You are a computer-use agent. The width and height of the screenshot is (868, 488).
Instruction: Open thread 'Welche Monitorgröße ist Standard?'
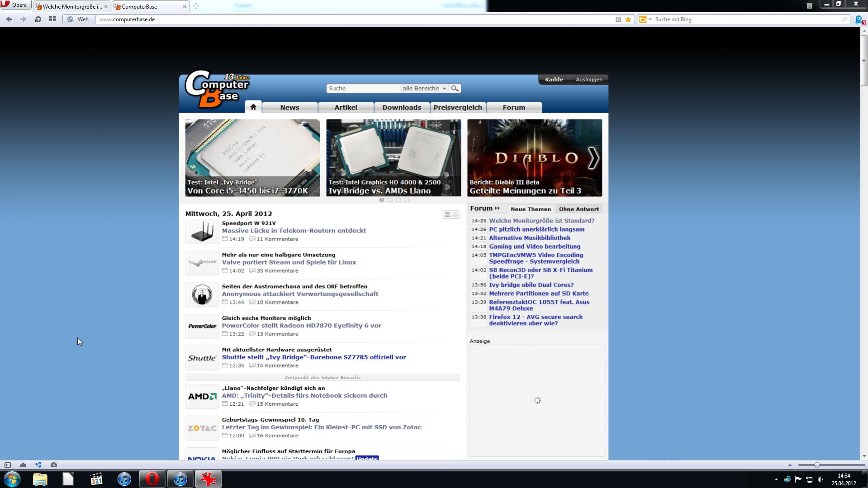(x=541, y=221)
